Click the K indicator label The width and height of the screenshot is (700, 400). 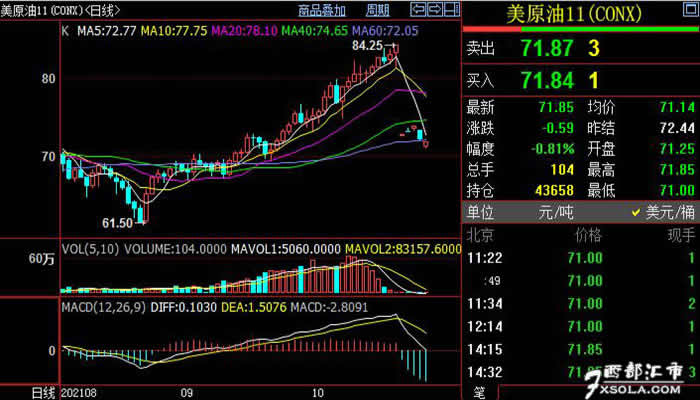coord(65,31)
